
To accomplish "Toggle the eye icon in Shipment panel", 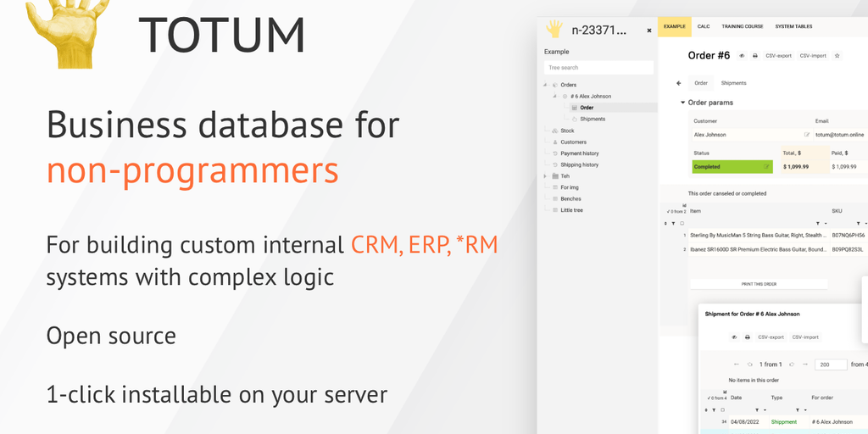I will (x=735, y=337).
